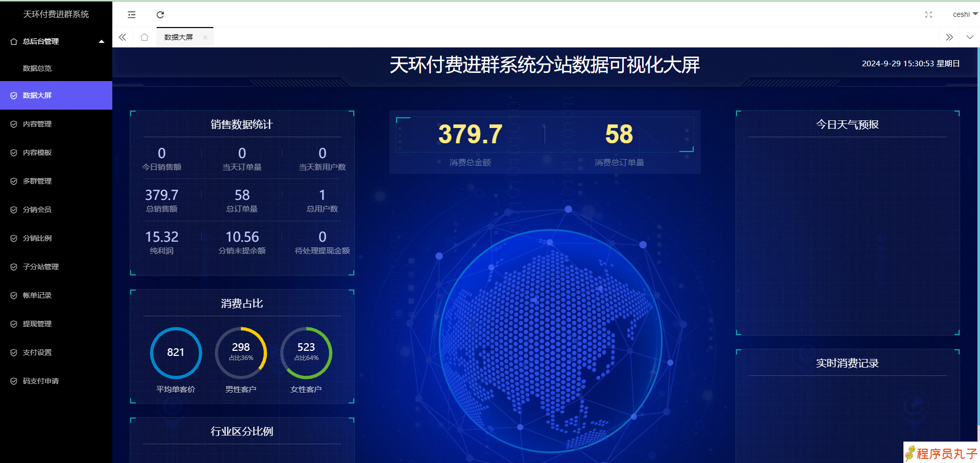Click the 女性客户 523 ring gauge
Screen dimensions: 980x463
pyautogui.click(x=306, y=353)
